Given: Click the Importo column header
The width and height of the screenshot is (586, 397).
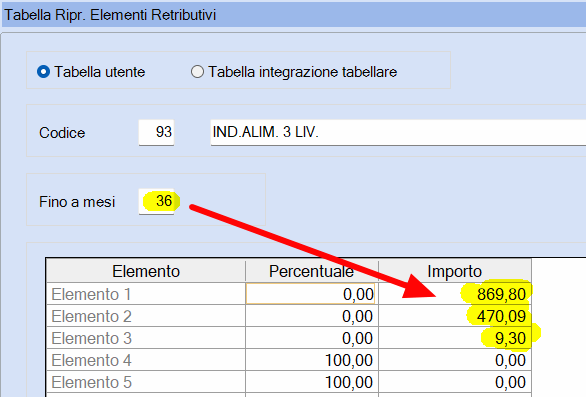Looking at the screenshot, I should tap(455, 271).
